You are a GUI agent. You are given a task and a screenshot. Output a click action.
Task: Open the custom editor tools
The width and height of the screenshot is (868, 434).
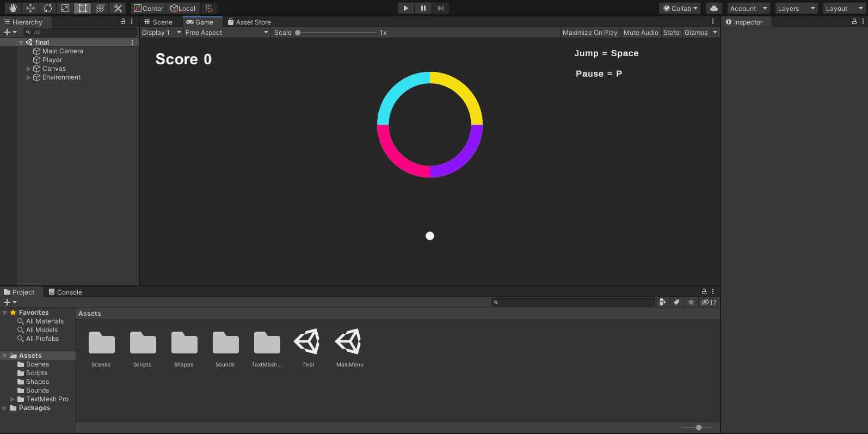point(118,8)
